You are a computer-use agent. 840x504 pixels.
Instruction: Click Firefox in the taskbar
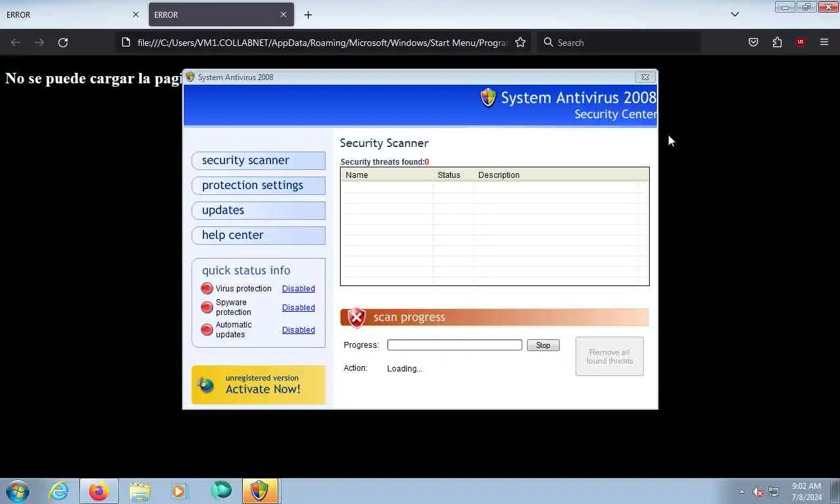[99, 491]
